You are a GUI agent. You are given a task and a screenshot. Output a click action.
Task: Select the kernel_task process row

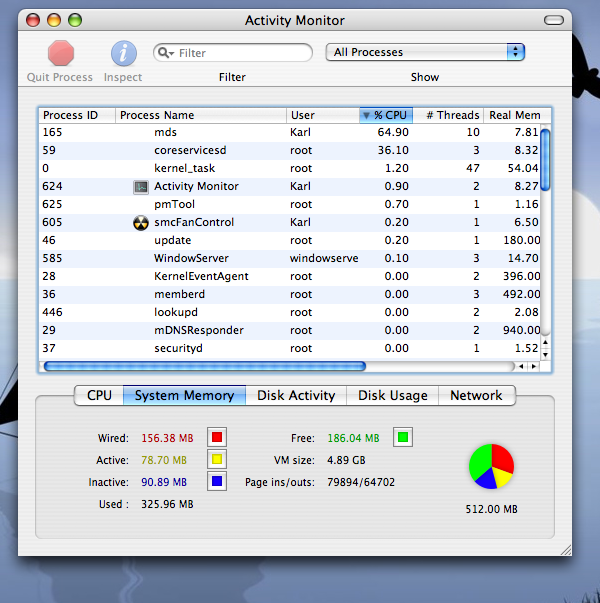click(x=290, y=169)
